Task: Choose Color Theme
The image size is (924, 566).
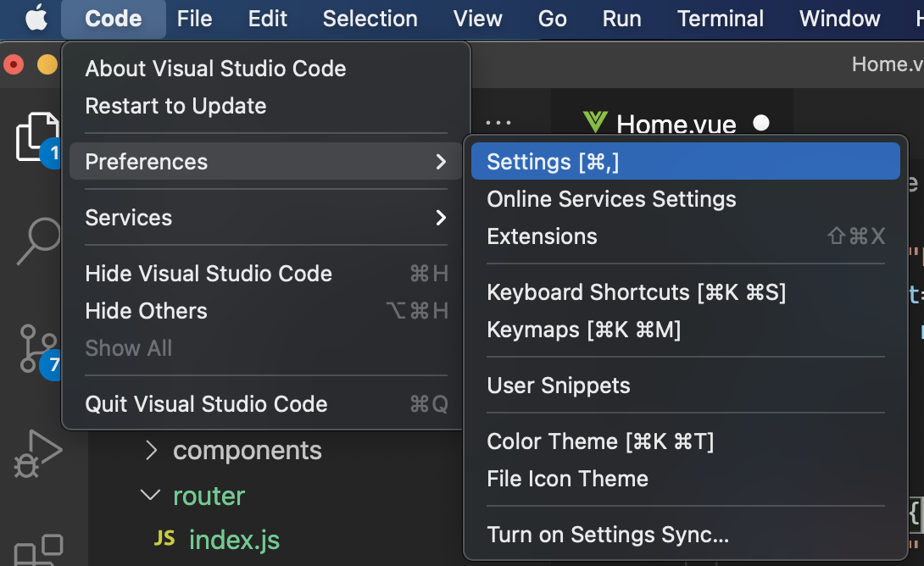Action: point(685,441)
